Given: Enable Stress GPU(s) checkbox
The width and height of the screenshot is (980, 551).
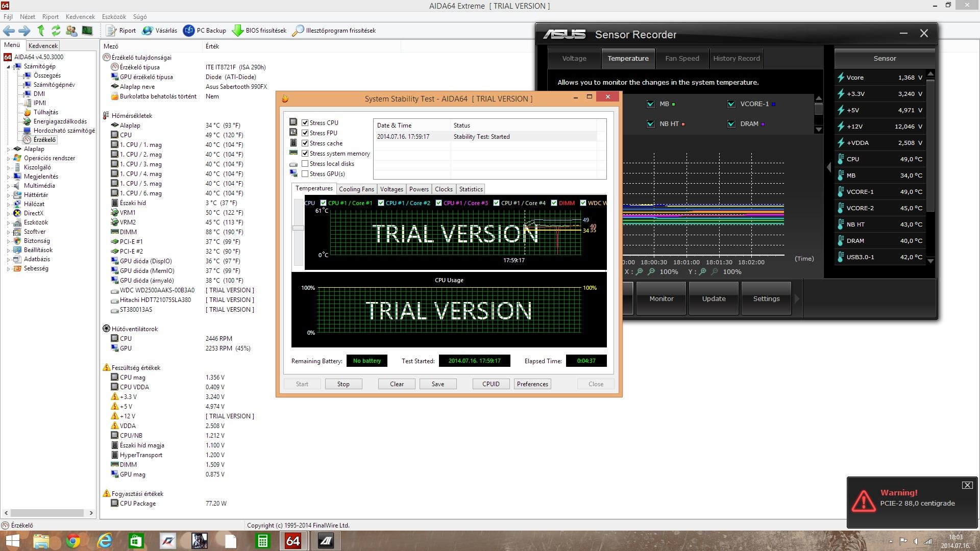Looking at the screenshot, I should click(305, 174).
